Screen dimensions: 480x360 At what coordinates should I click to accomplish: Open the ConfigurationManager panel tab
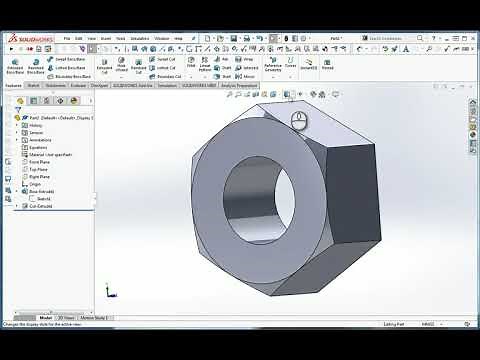(47, 101)
